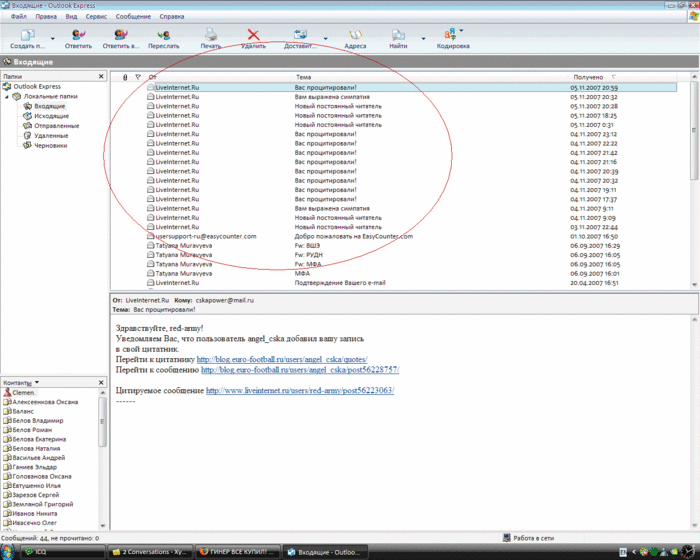This screenshot has height=560, width=700.
Task: Switch to '2 Conversations' taskbar button
Action: click(x=150, y=552)
